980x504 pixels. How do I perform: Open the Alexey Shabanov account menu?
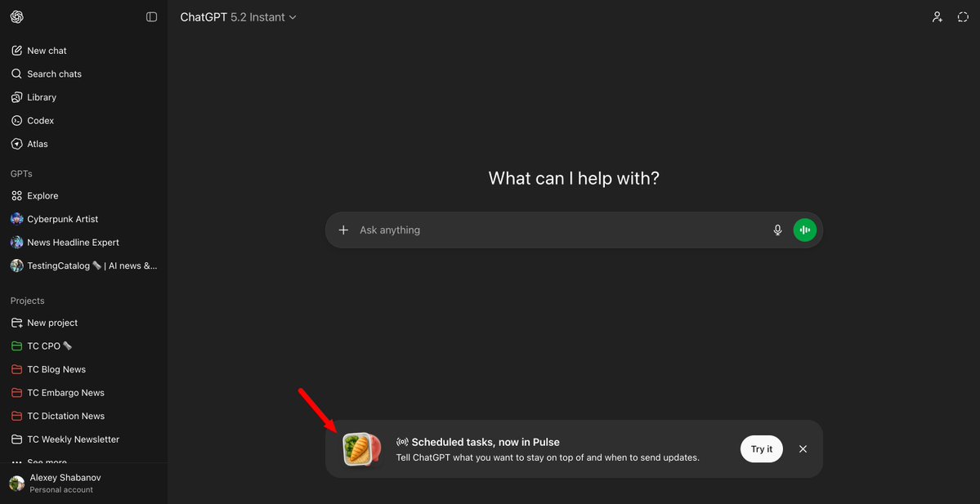click(x=83, y=484)
